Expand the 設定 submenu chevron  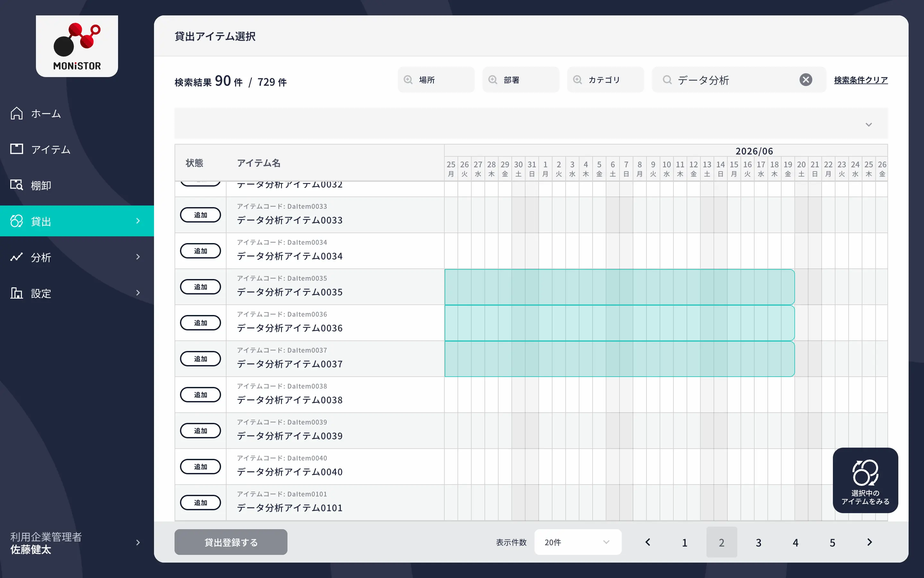click(138, 293)
